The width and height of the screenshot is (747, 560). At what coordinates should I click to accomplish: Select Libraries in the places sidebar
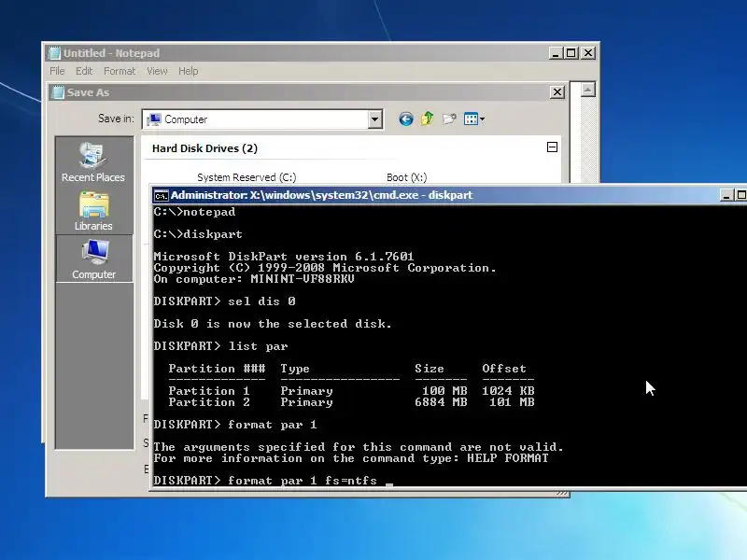[94, 211]
